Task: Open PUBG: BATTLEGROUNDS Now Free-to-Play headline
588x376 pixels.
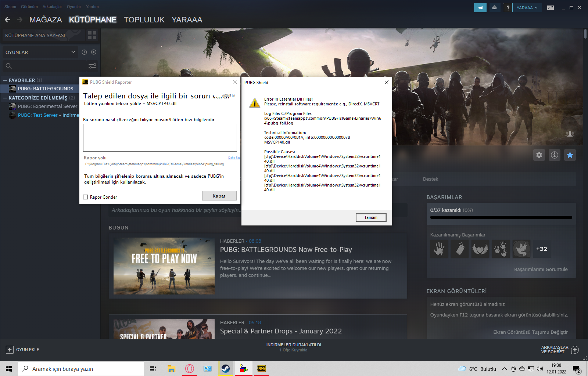Action: tap(286, 250)
